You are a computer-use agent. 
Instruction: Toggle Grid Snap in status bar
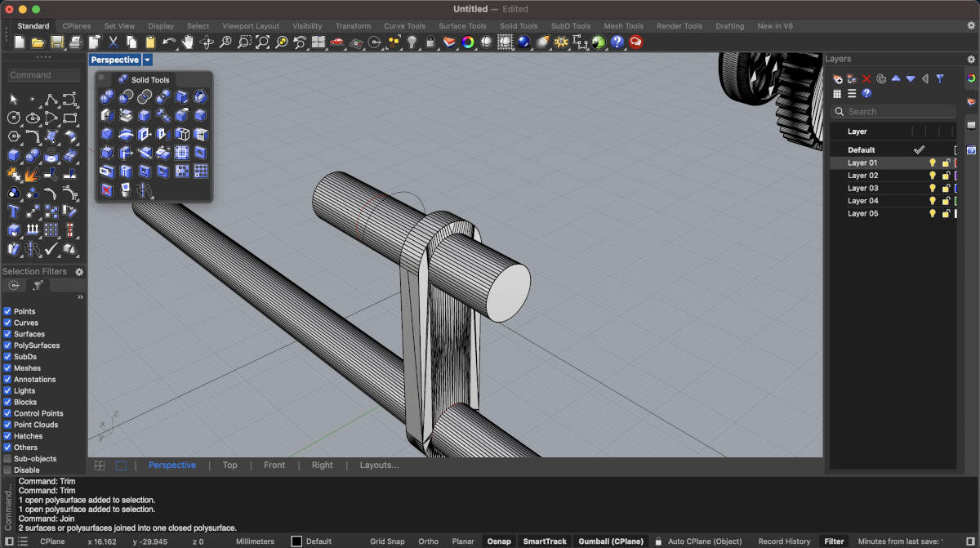coord(387,541)
